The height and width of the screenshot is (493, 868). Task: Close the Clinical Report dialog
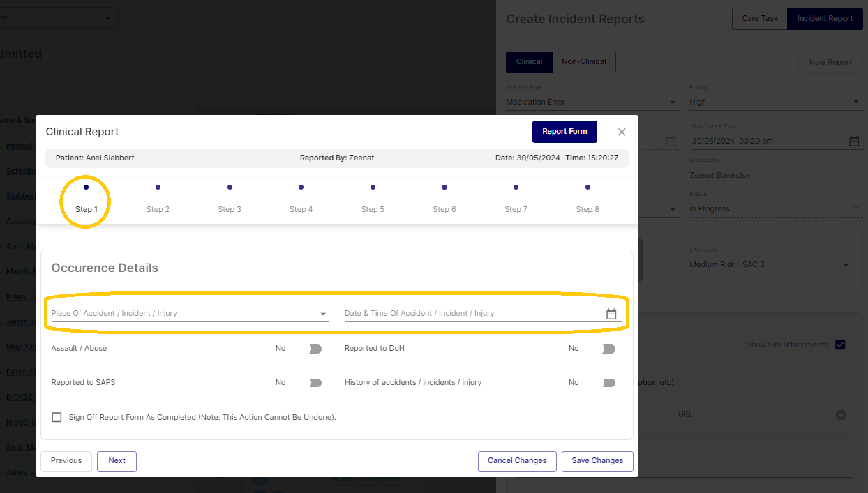pyautogui.click(x=622, y=132)
